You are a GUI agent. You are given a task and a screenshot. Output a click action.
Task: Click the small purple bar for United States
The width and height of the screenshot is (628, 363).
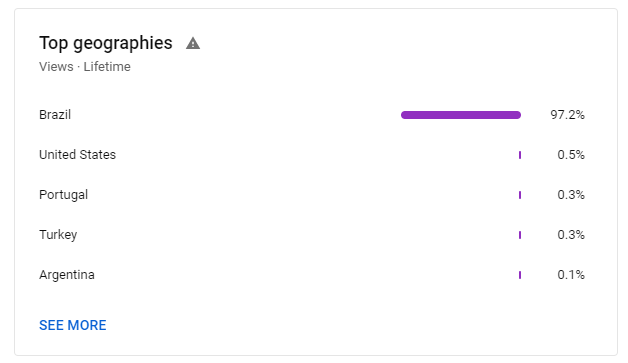(x=520, y=155)
